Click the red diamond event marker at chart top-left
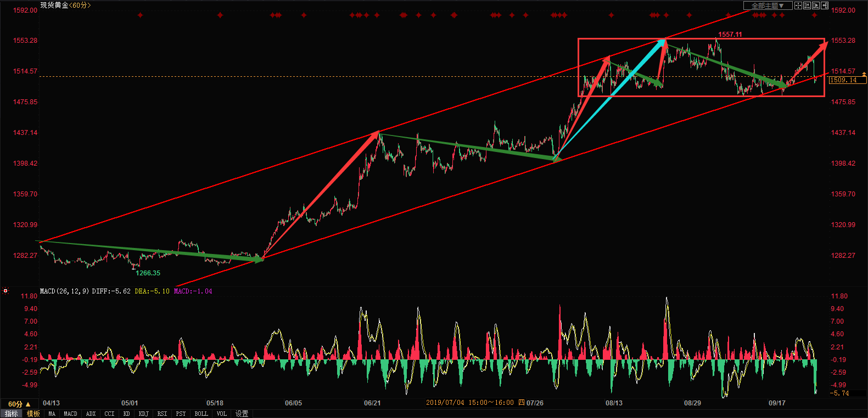This screenshot has width=868, height=418. point(141,15)
